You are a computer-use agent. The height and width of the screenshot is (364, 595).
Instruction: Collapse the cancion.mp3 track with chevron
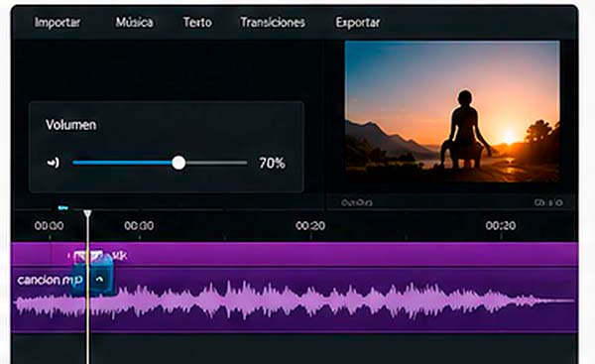(x=99, y=280)
